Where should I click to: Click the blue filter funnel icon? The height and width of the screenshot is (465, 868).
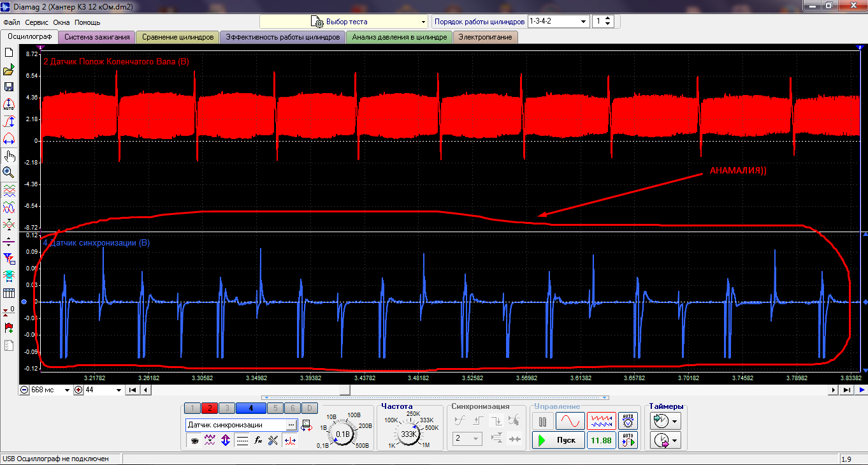(9, 259)
